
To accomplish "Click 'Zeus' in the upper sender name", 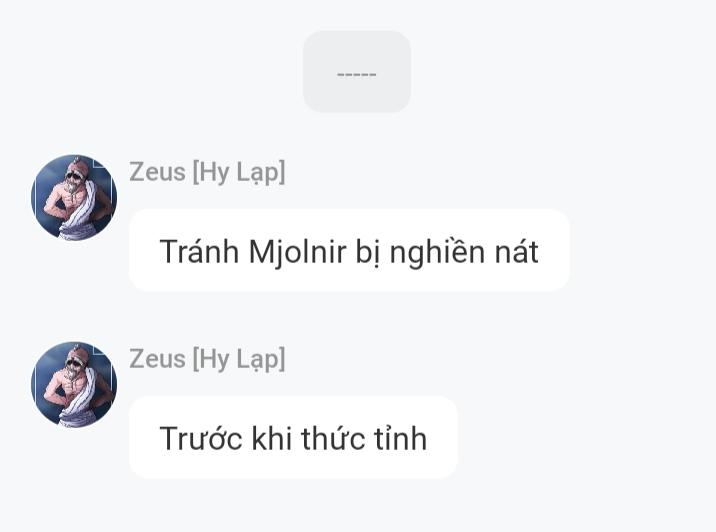I will pyautogui.click(x=158, y=172).
